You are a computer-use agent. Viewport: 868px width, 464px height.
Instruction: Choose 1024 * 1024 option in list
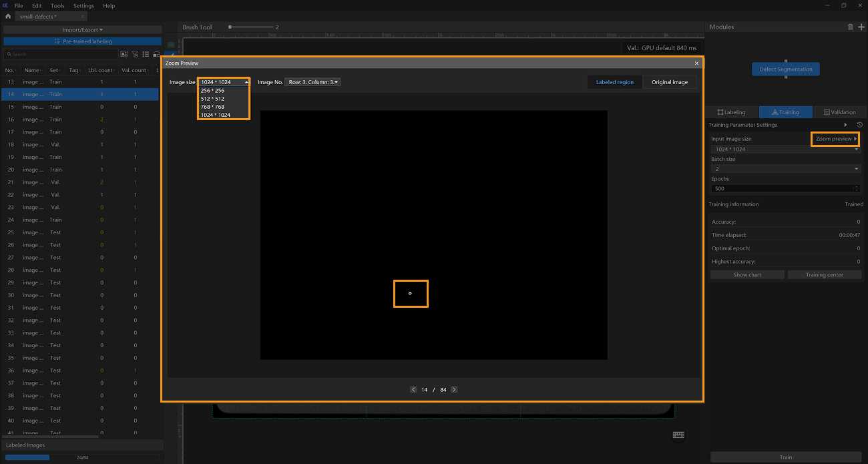[224, 115]
